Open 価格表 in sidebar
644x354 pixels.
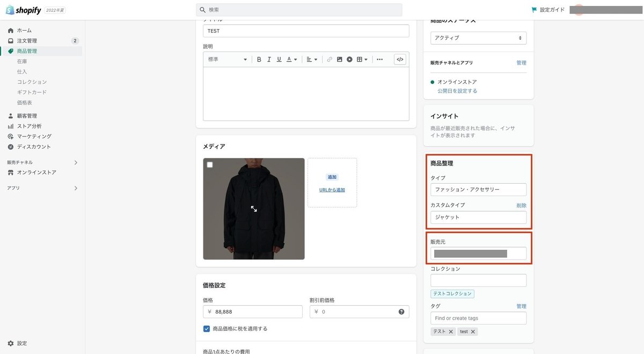pos(25,102)
